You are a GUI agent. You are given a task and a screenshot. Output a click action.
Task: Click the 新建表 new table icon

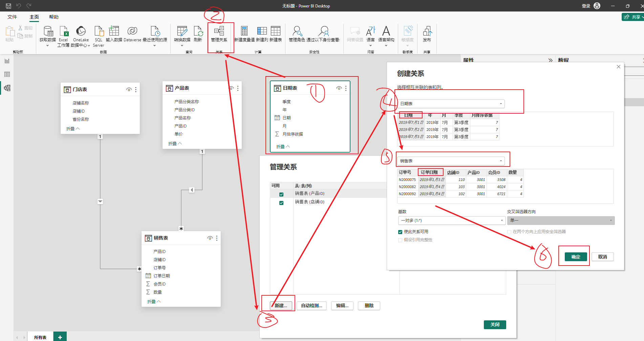click(x=276, y=34)
